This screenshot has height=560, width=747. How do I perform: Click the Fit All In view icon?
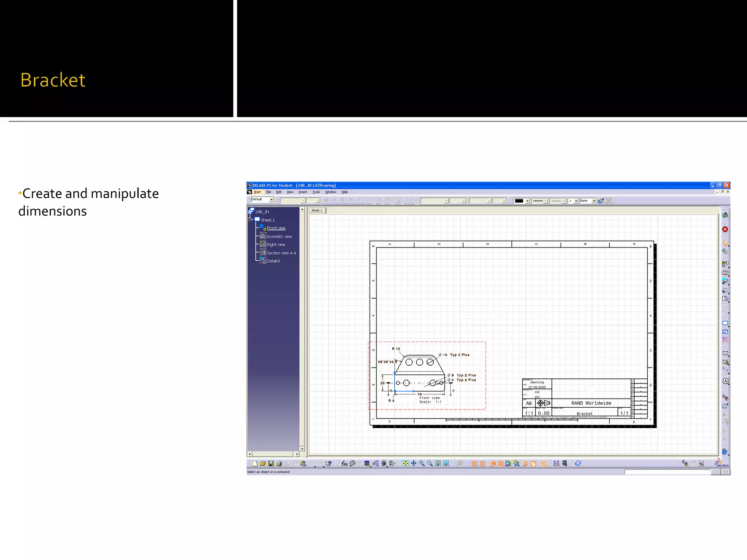coord(405,463)
